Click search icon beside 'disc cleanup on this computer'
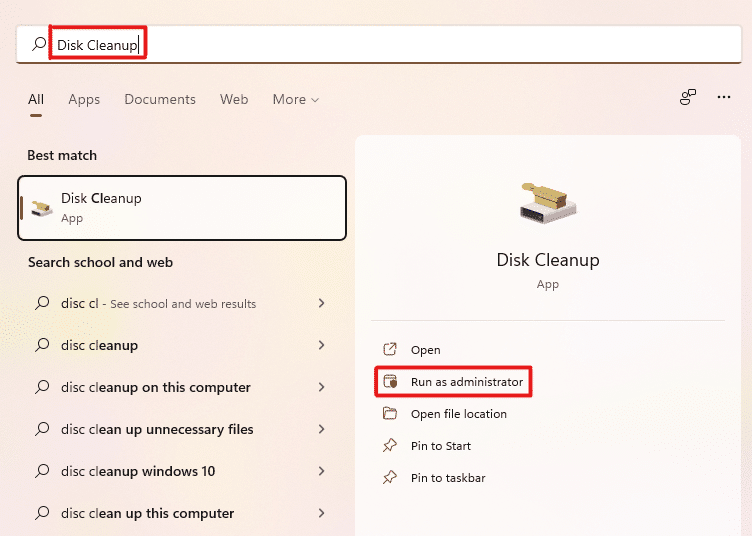Screen dimensions: 752x536 tap(42, 387)
